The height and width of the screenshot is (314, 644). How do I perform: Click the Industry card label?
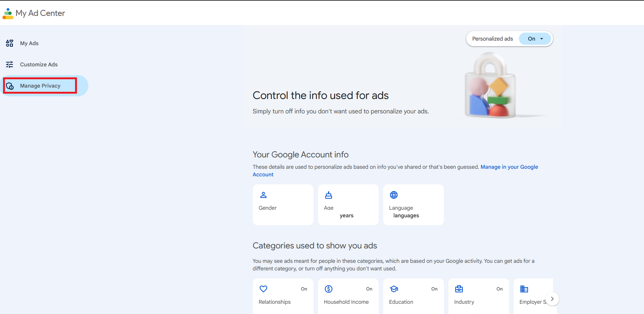pos(464,302)
